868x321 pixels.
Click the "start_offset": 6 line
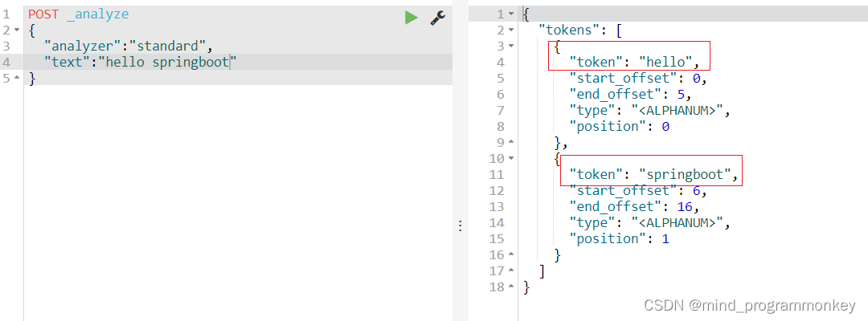[639, 191]
